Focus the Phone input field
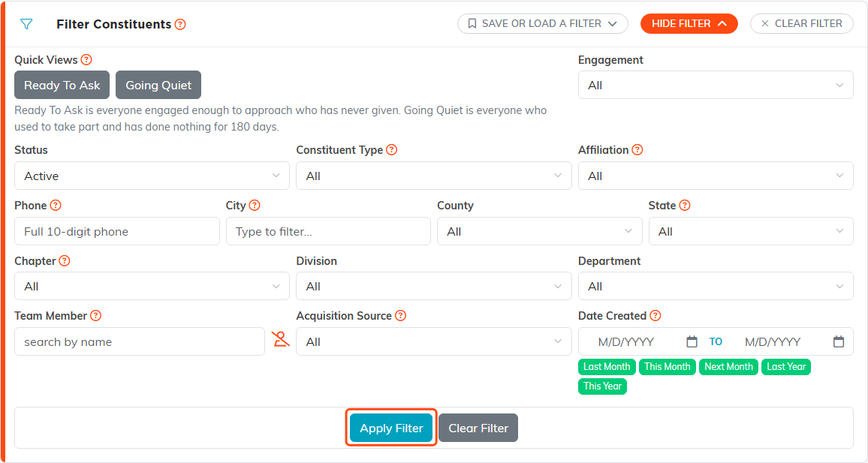Image resolution: width=868 pixels, height=463 pixels. [x=117, y=231]
